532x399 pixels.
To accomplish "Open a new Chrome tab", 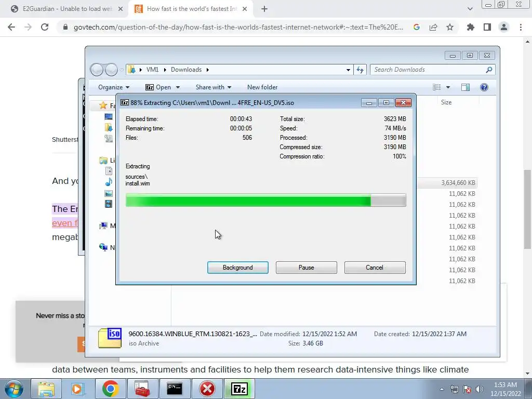I will pyautogui.click(x=264, y=9).
